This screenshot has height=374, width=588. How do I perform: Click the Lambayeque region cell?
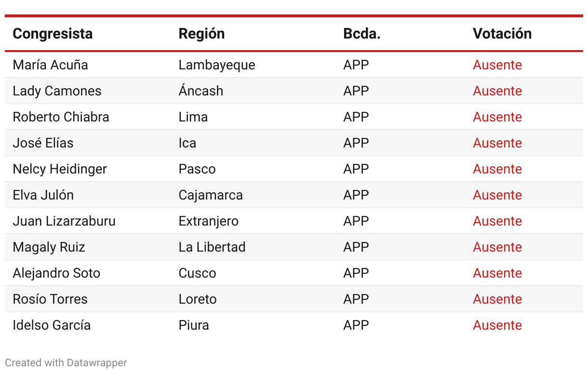(x=217, y=65)
